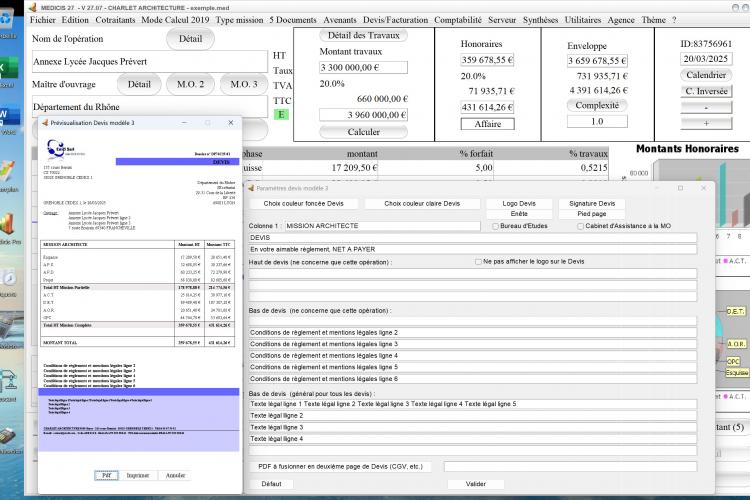
Task: Click Détail next to Nom de l'opération
Action: click(190, 39)
